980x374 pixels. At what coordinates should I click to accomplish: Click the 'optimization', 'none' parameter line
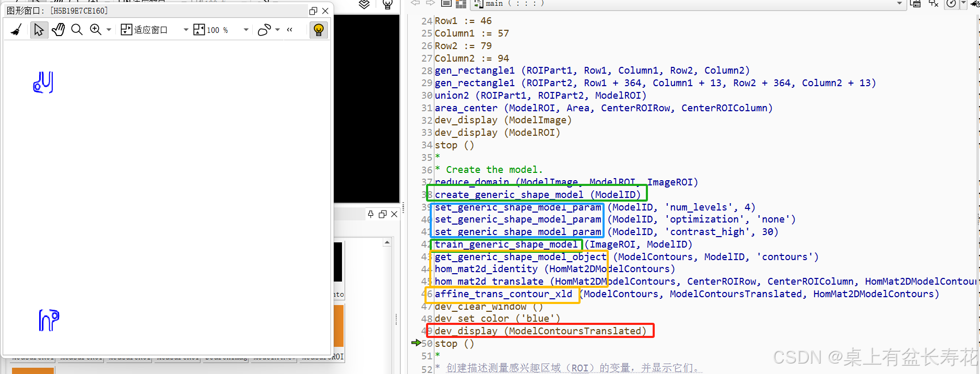coord(616,219)
